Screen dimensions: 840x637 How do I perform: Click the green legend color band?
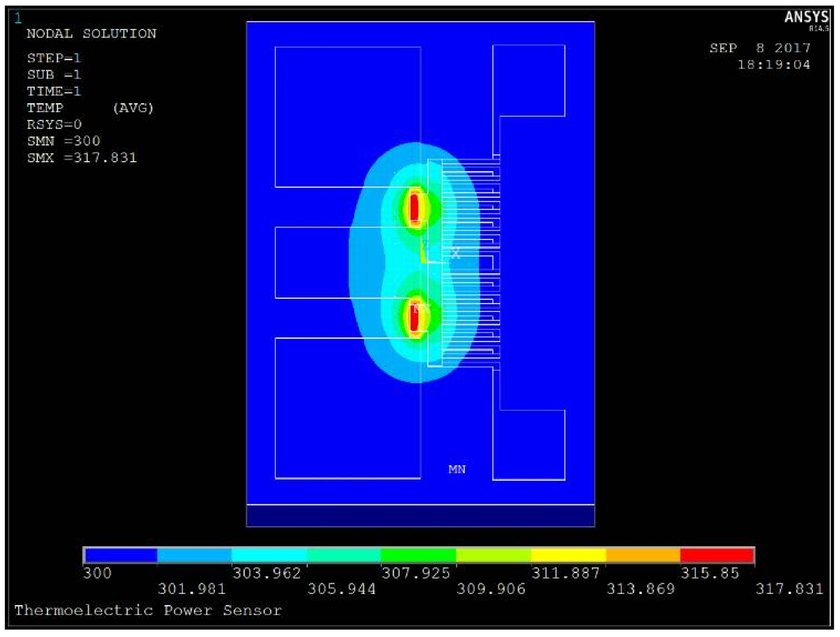(x=418, y=555)
